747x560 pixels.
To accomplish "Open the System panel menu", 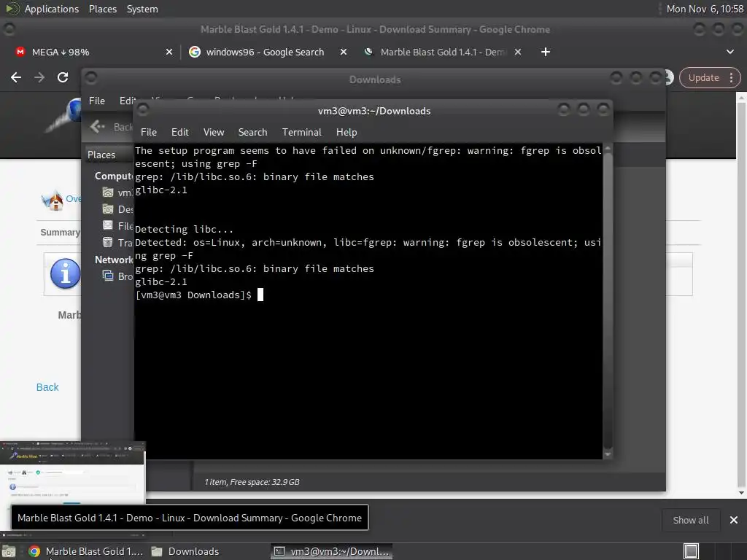I will point(142,9).
